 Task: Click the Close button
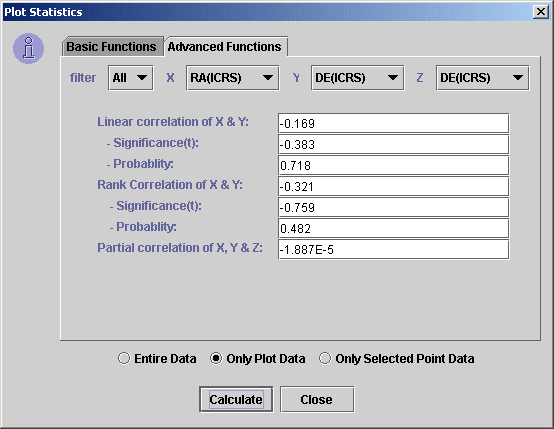[317, 399]
